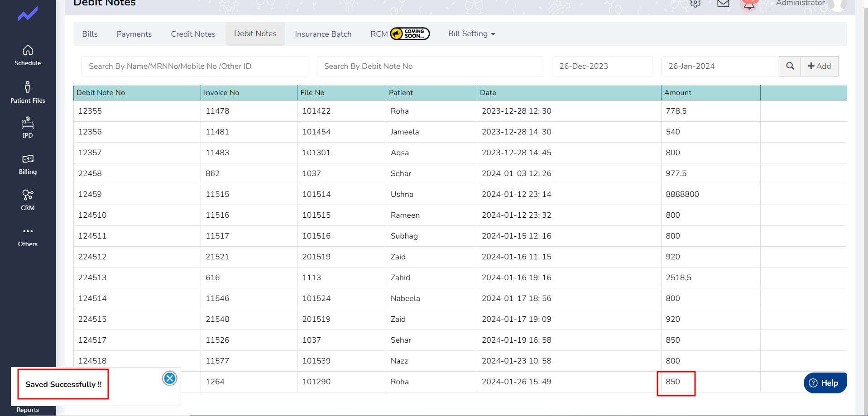868x416 pixels.
Task: Click file number 101454
Action: point(317,132)
